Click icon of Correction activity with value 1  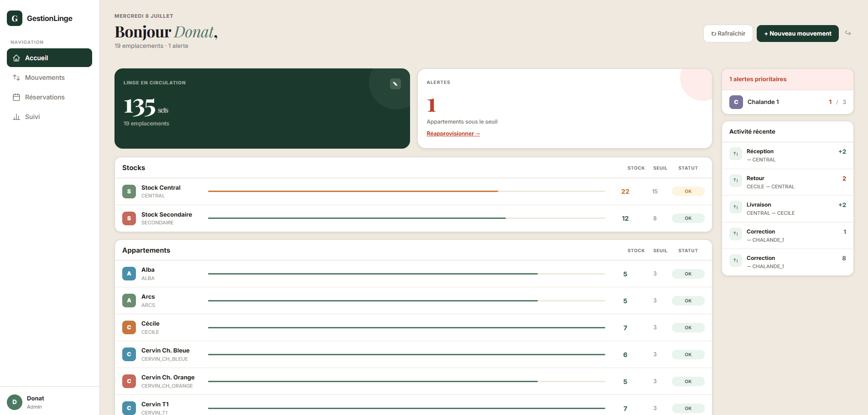[x=735, y=234]
